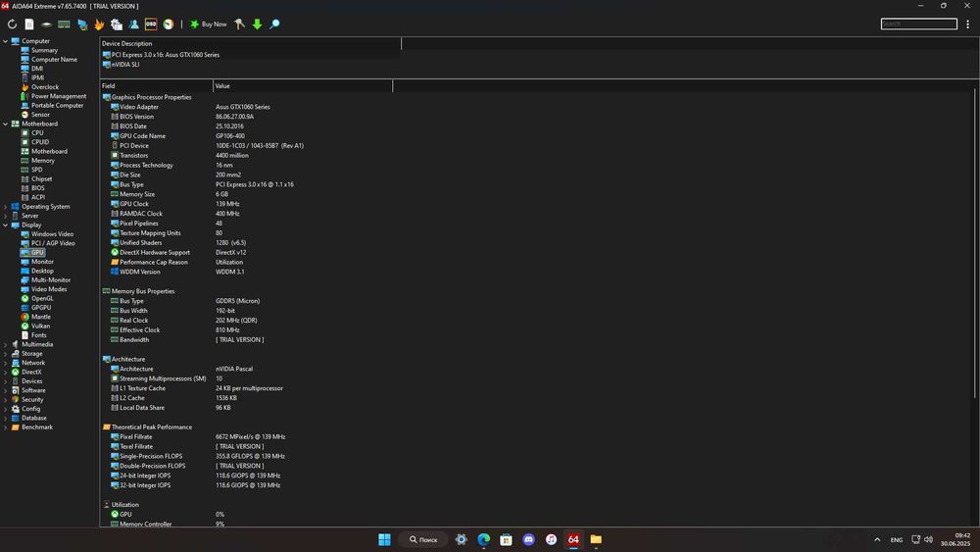
Task: Expand the Multimedia tree node
Action: pyautogui.click(x=6, y=344)
